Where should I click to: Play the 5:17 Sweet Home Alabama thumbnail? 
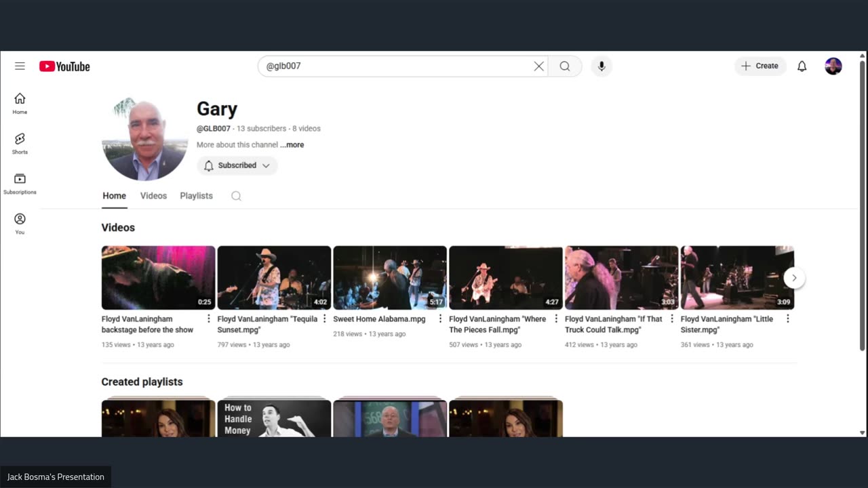click(390, 278)
